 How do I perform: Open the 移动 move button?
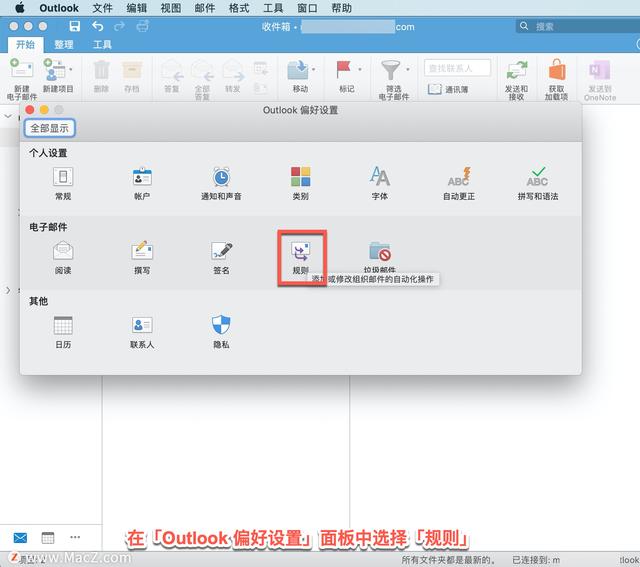coord(298,76)
